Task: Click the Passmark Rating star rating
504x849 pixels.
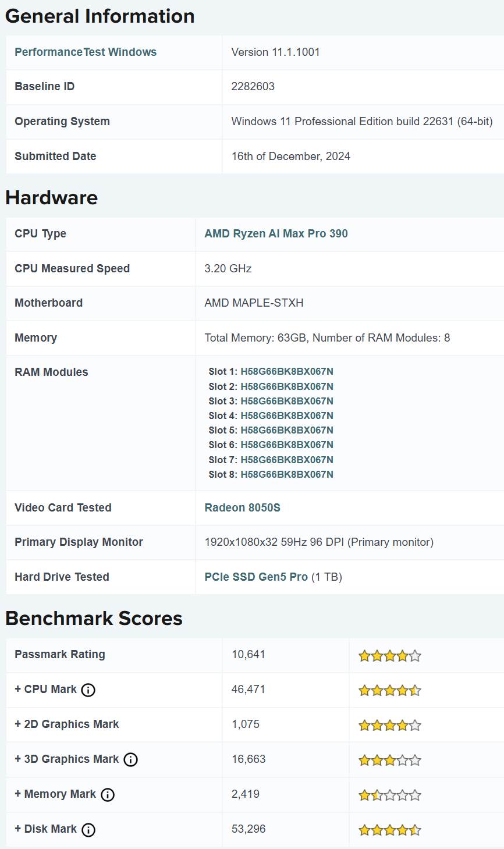Action: point(389,656)
